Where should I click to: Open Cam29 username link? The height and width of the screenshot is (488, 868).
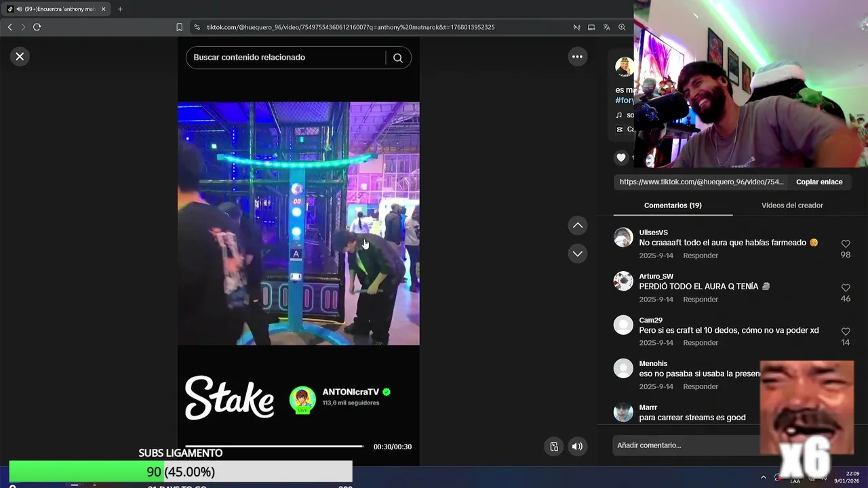650,320
